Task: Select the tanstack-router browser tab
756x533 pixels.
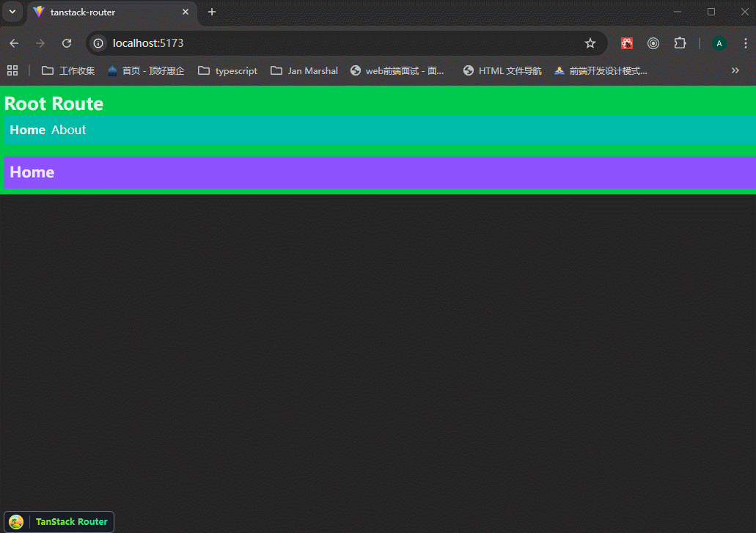Action: 103,12
